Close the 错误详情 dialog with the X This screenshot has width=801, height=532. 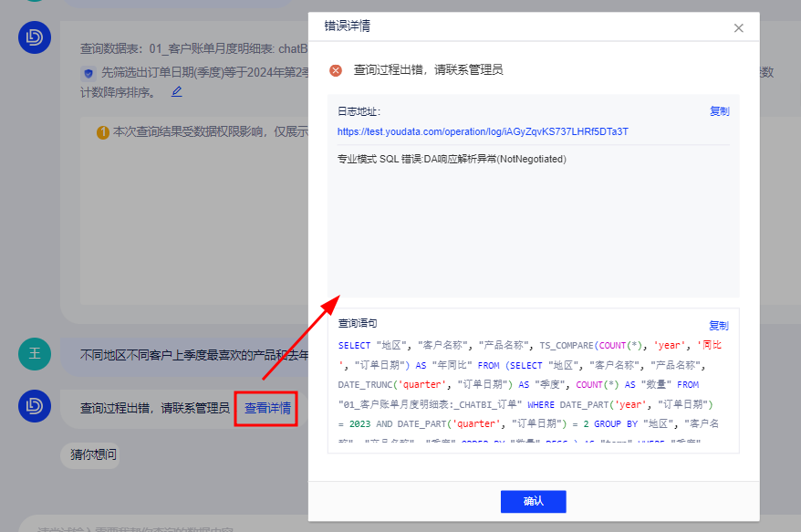(x=739, y=28)
